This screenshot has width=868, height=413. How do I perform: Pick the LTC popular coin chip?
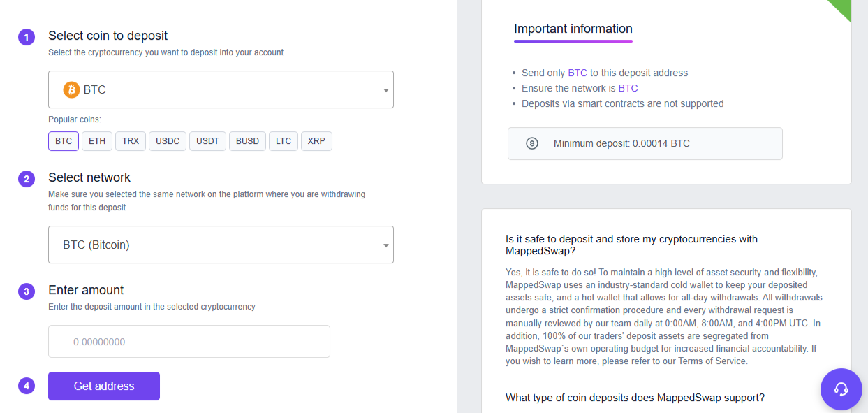tap(284, 141)
